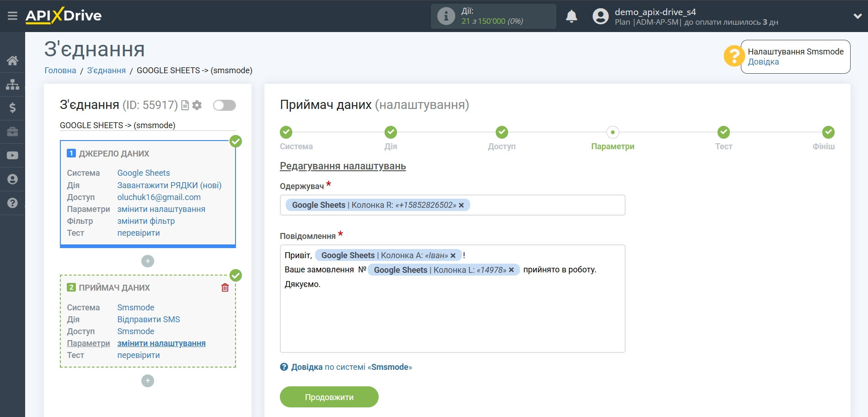Open the hamburger menu in the header
The width and height of the screenshot is (868, 417).
[12, 16]
